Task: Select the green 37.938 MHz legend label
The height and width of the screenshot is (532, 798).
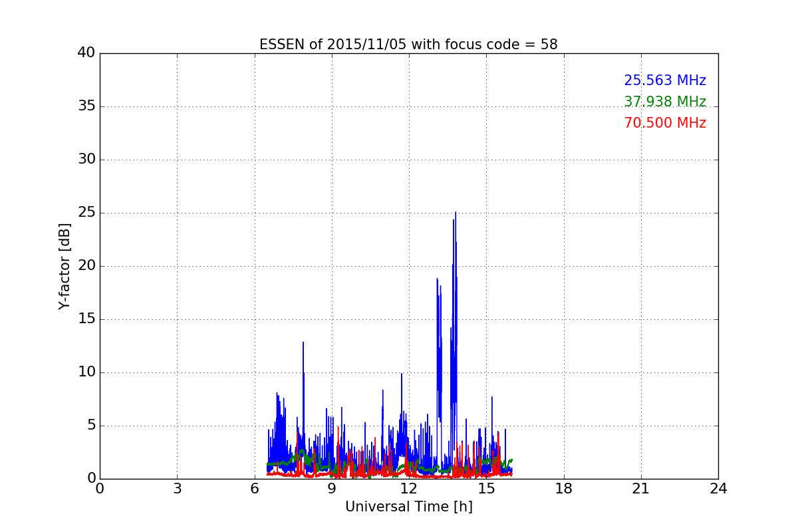Action: [665, 102]
